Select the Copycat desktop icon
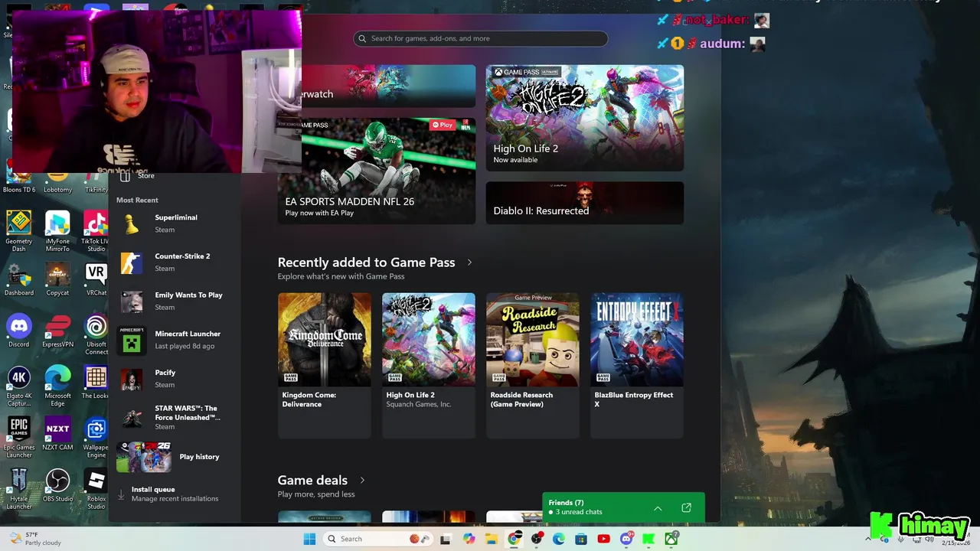The width and height of the screenshot is (980, 551). (x=57, y=279)
